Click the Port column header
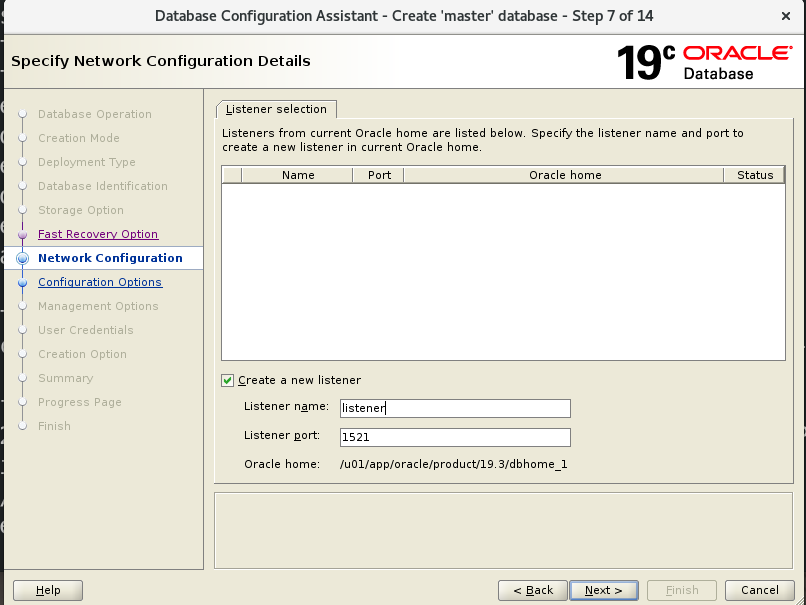 [379, 175]
